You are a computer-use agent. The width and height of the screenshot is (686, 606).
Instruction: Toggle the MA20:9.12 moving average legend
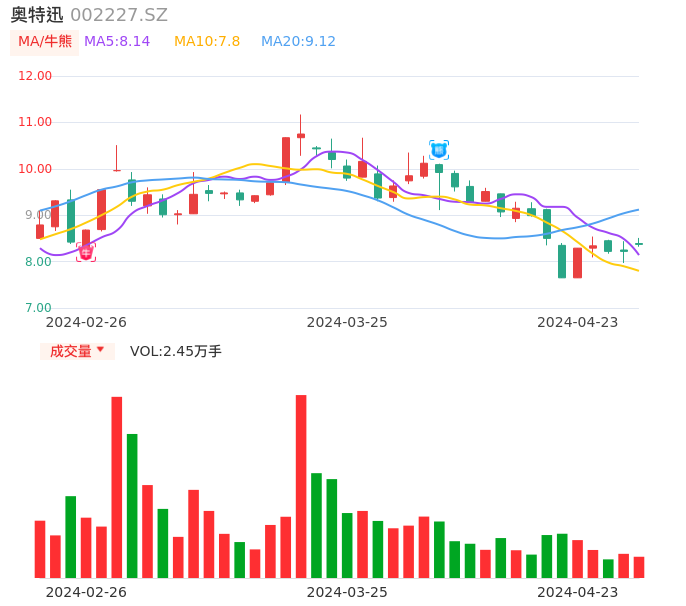pyautogui.click(x=298, y=42)
